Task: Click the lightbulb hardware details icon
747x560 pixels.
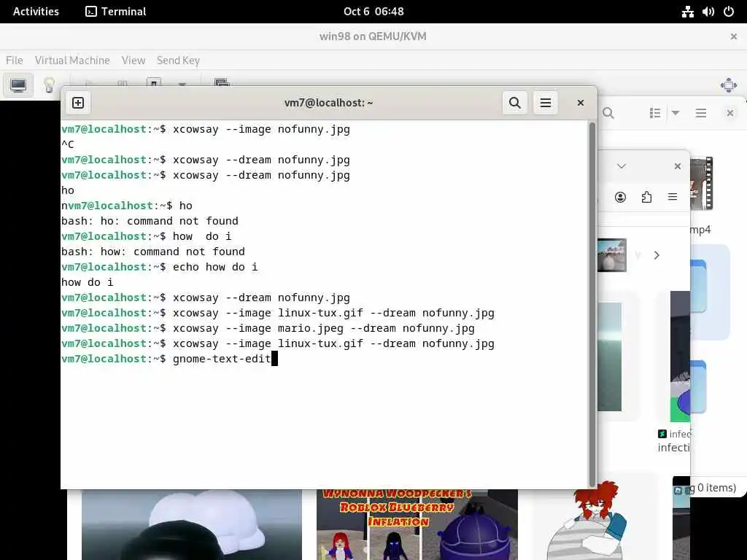Action: (x=49, y=85)
